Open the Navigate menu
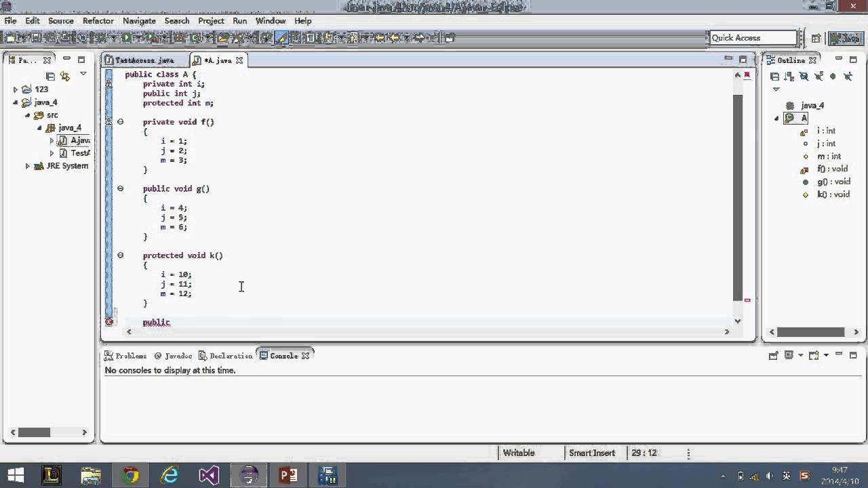The image size is (868, 488). tap(139, 20)
